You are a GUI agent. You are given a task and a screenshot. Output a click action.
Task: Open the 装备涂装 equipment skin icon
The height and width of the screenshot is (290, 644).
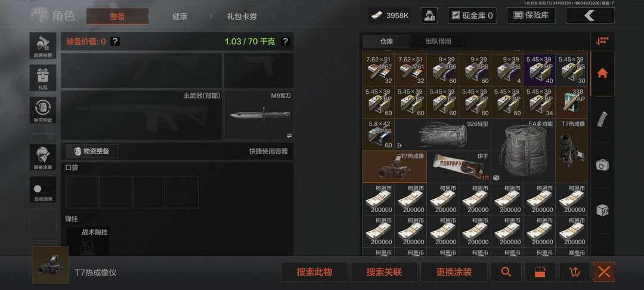pyautogui.click(x=43, y=157)
